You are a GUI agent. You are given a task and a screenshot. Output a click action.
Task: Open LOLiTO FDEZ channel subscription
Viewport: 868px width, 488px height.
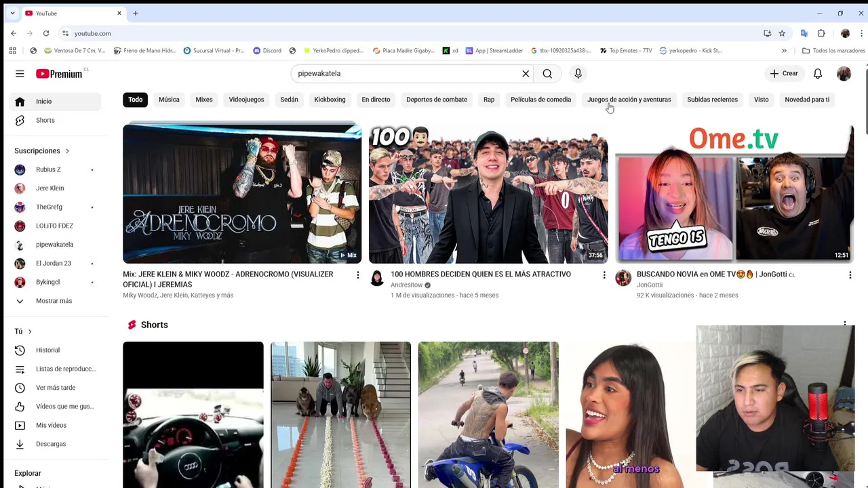click(56, 226)
